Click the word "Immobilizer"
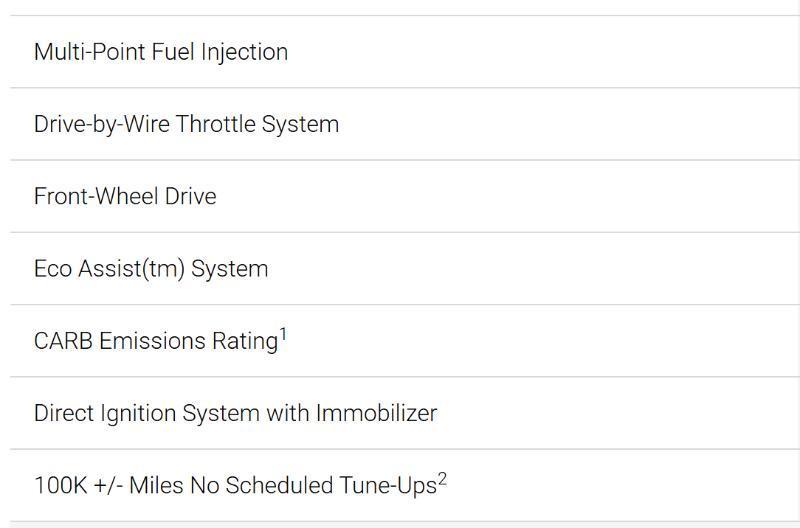Screen dimensions: 800x528 pyautogui.click(x=376, y=413)
